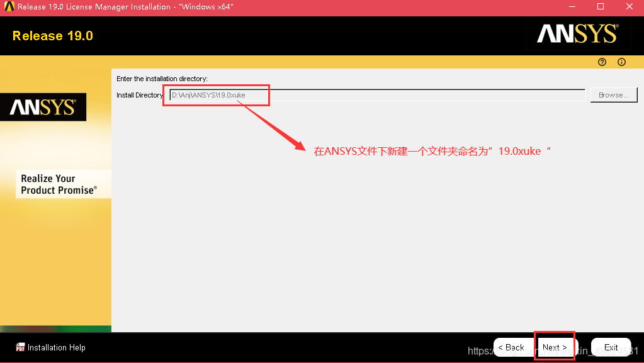Click the Browse... button

click(614, 95)
